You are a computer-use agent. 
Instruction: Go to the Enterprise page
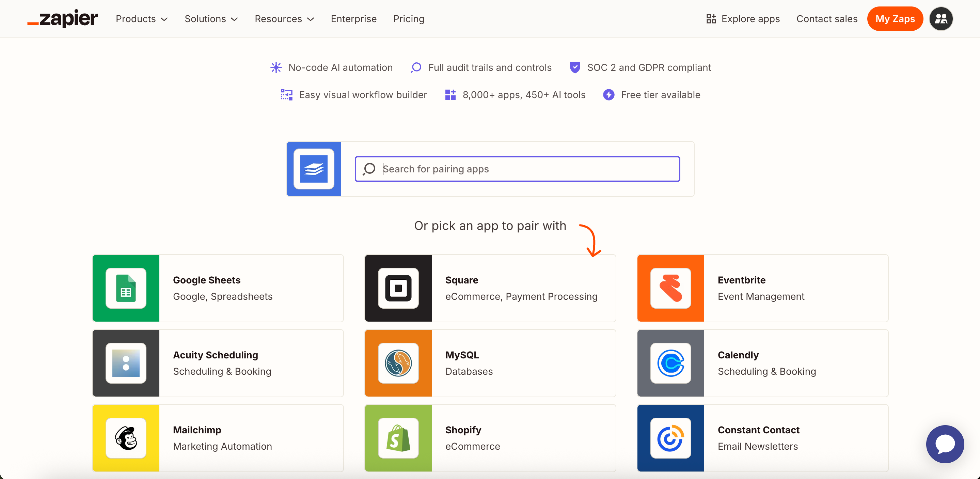pyautogui.click(x=353, y=19)
